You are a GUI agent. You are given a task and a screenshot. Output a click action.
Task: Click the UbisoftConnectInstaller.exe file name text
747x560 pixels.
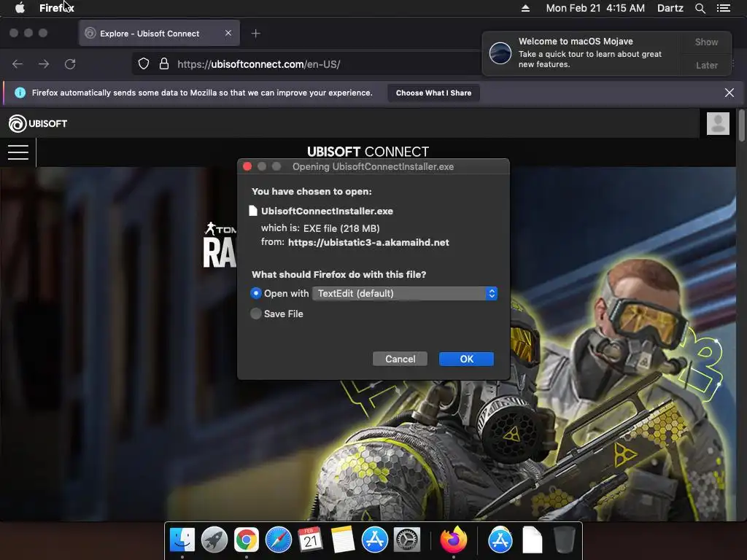pos(327,211)
